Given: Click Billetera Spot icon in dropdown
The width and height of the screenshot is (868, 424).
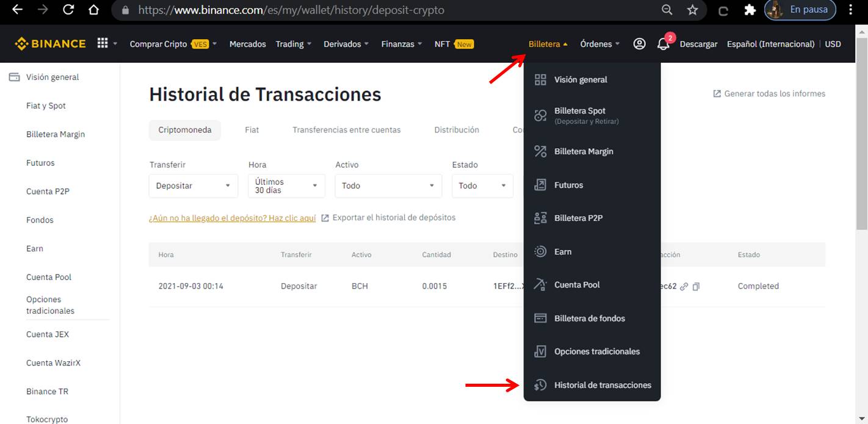Looking at the screenshot, I should point(540,115).
